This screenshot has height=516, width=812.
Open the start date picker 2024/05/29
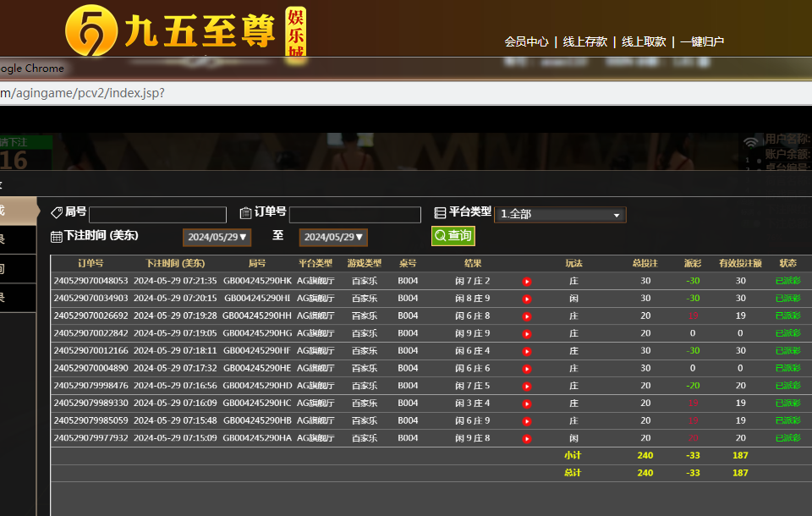point(217,238)
